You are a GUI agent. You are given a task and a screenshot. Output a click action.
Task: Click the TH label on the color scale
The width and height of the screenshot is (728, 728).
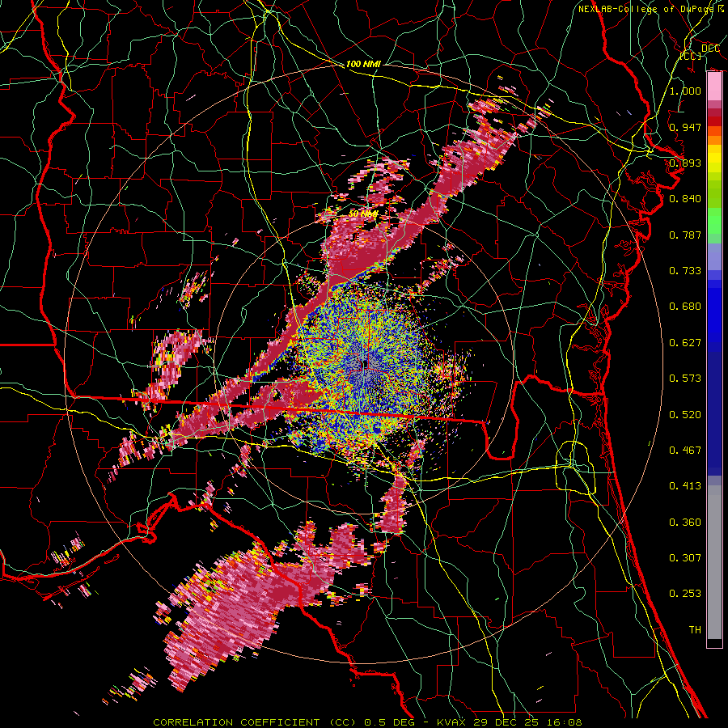(695, 629)
